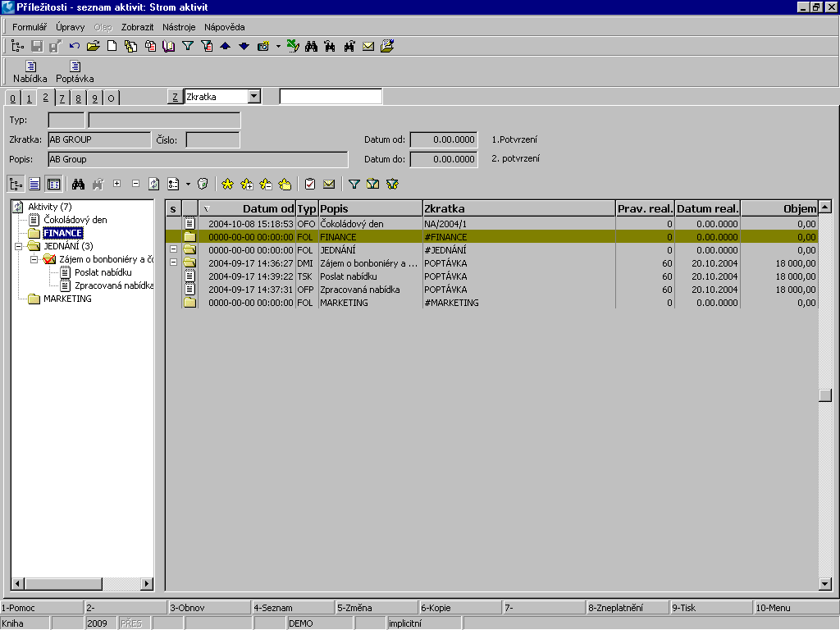Click the first yellow star icon
This screenshot has height=630, width=840.
pos(227,185)
